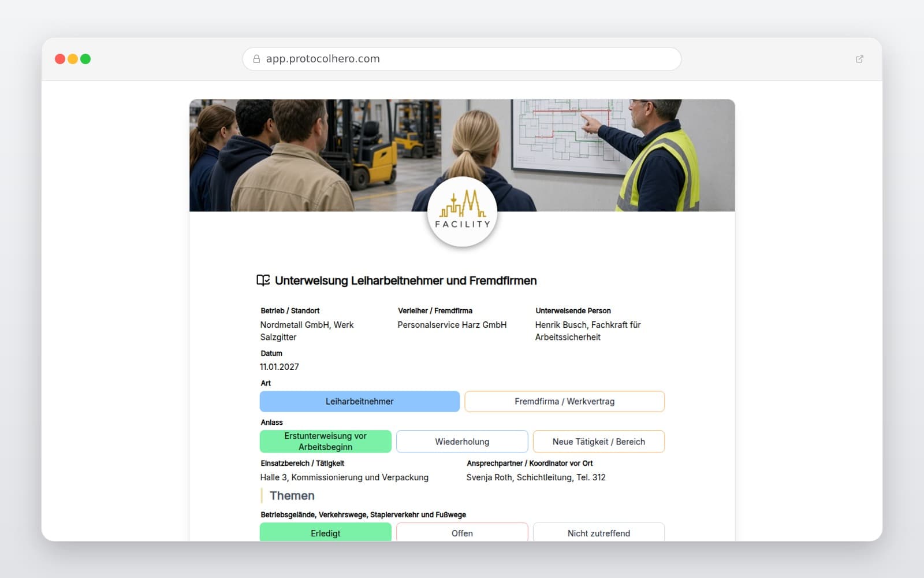Set topic to Nicht zutreffend
This screenshot has height=578, width=924.
599,532
